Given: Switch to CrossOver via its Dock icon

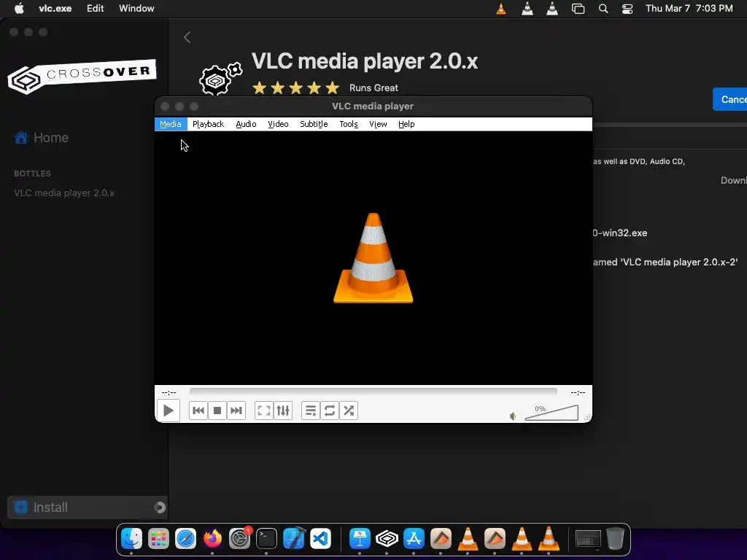Looking at the screenshot, I should point(387,539).
